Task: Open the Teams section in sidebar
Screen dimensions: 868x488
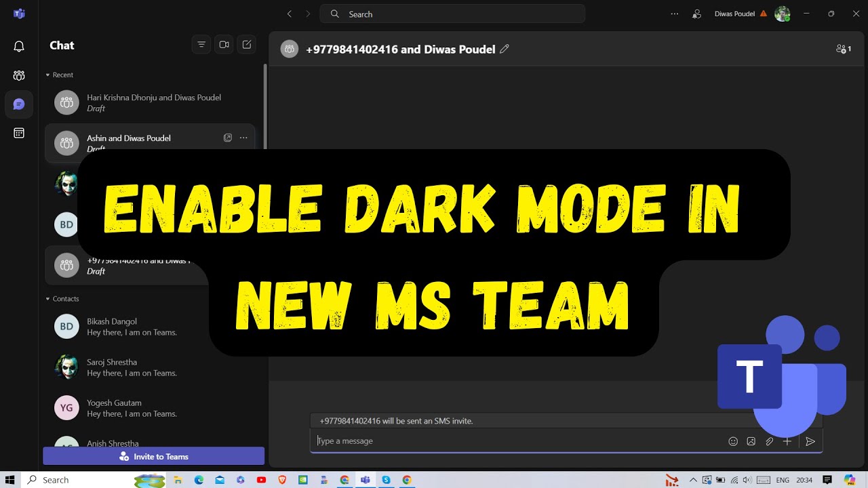Action: (x=19, y=75)
